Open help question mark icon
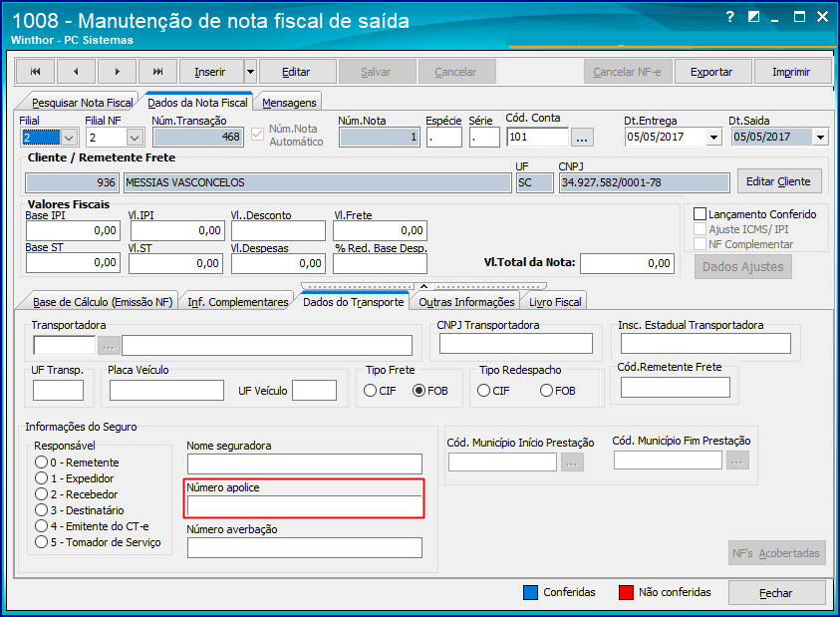The image size is (840, 617). (x=729, y=17)
